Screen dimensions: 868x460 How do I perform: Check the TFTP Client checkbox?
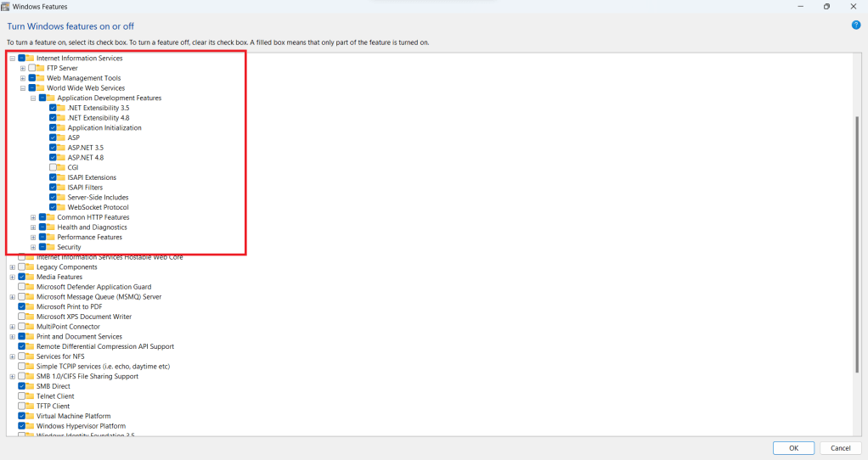click(x=21, y=407)
